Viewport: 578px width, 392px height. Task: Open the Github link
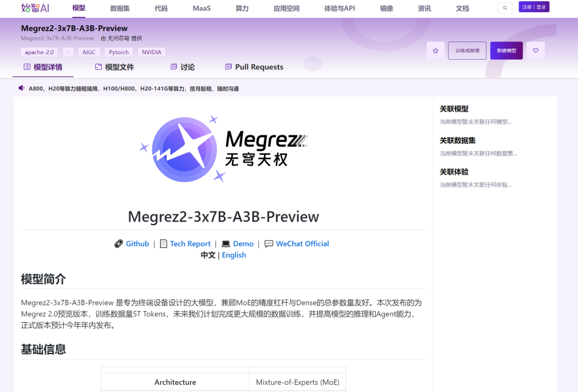(137, 244)
